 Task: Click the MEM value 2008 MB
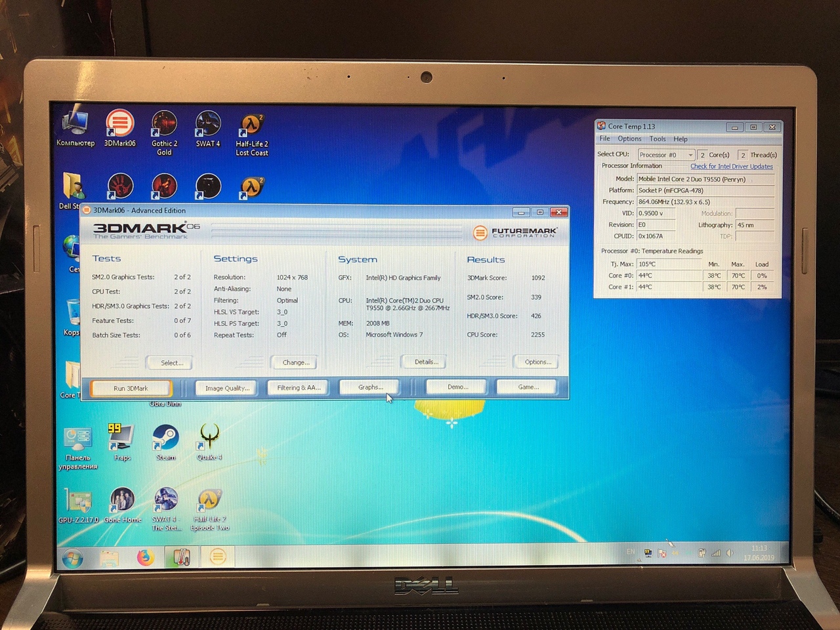[x=377, y=324]
